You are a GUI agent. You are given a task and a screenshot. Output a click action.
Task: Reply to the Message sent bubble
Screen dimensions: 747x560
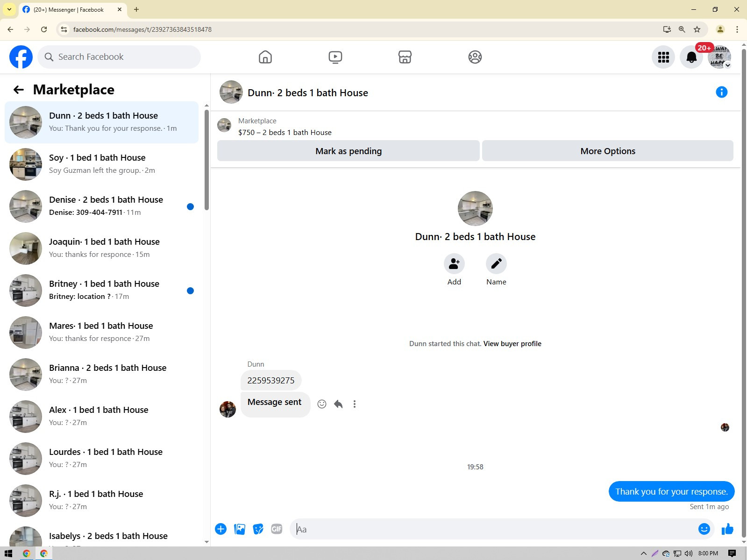tap(338, 404)
